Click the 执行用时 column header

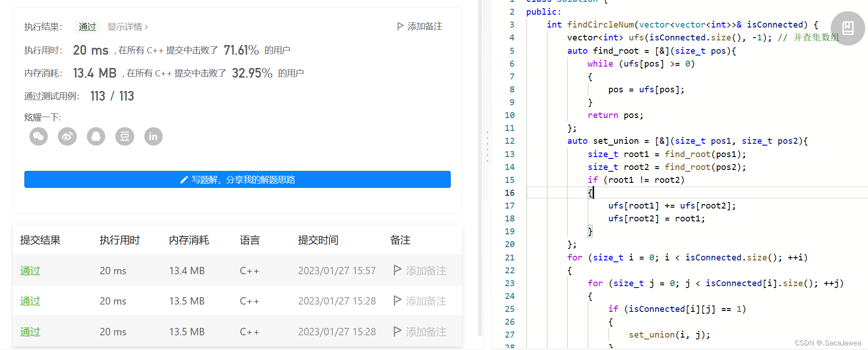coord(119,240)
